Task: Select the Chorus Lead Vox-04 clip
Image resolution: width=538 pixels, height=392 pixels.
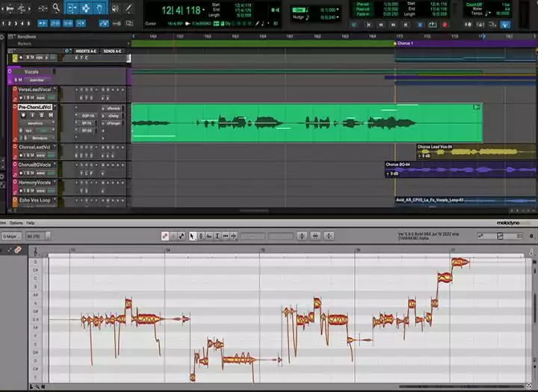Action: 476,152
